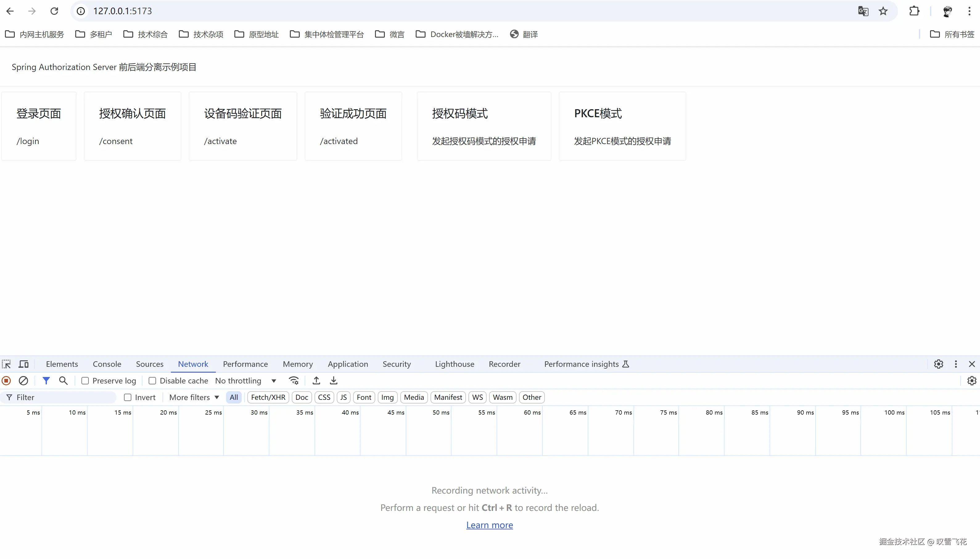Click the browser forward arrow

click(x=32, y=11)
